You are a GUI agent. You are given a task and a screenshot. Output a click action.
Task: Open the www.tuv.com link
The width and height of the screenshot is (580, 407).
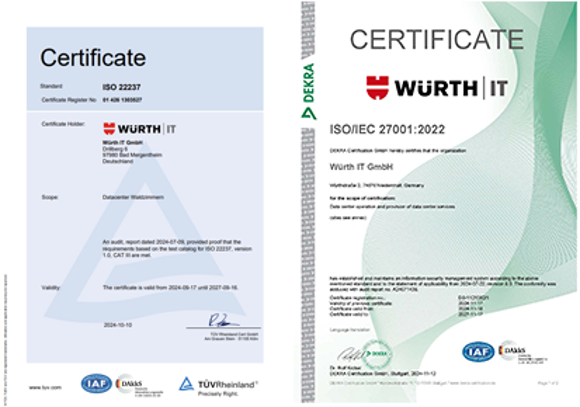(x=45, y=388)
